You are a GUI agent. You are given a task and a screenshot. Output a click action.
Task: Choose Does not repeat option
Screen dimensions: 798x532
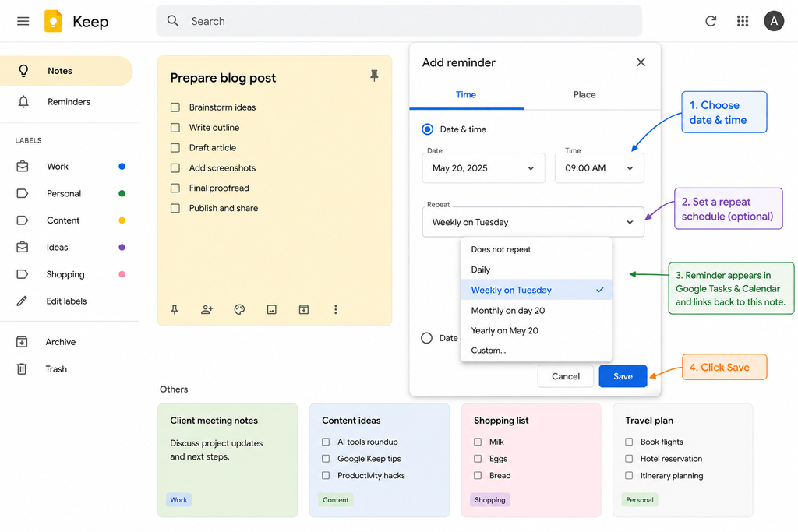(536, 249)
